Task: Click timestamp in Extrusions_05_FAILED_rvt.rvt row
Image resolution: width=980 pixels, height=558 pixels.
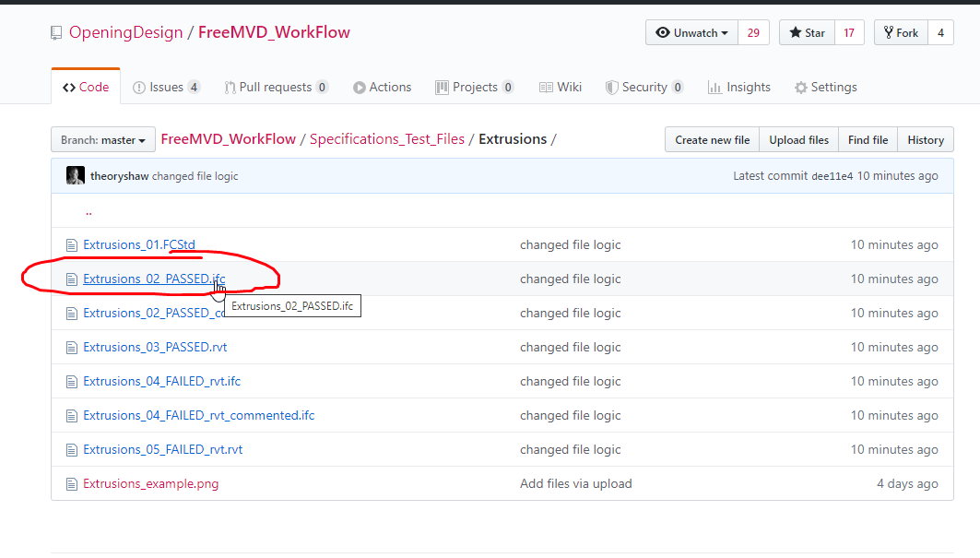Action: (894, 449)
